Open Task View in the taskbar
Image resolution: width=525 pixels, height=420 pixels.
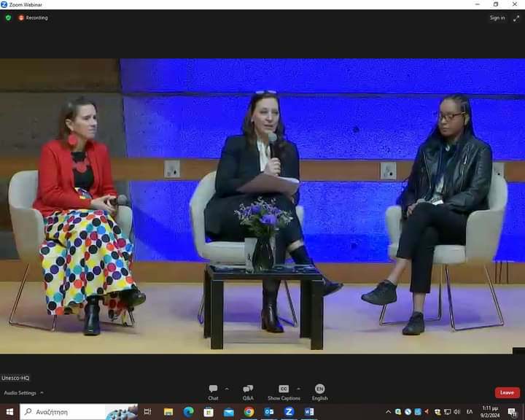coord(149,412)
